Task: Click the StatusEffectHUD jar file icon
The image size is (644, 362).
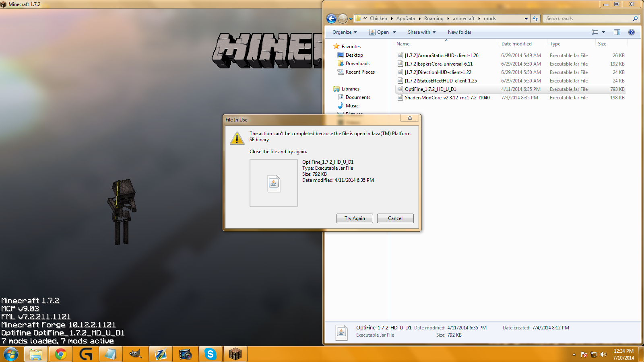Action: pos(400,81)
